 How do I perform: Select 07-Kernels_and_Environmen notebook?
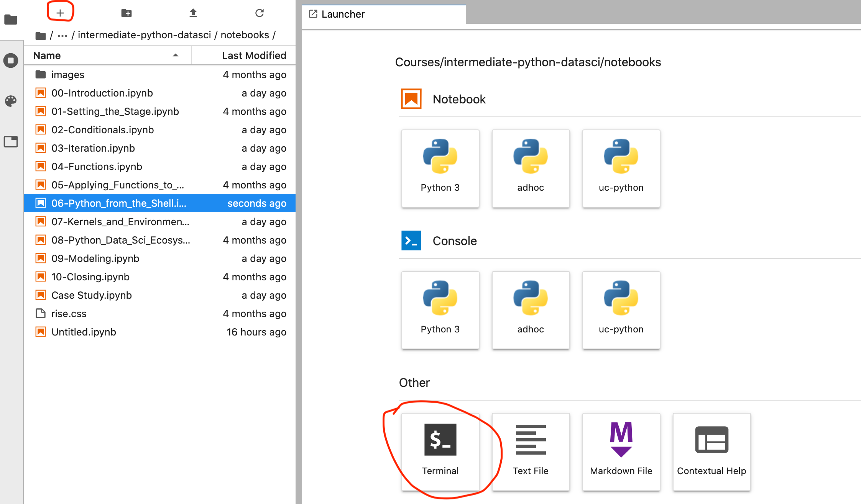point(159,221)
